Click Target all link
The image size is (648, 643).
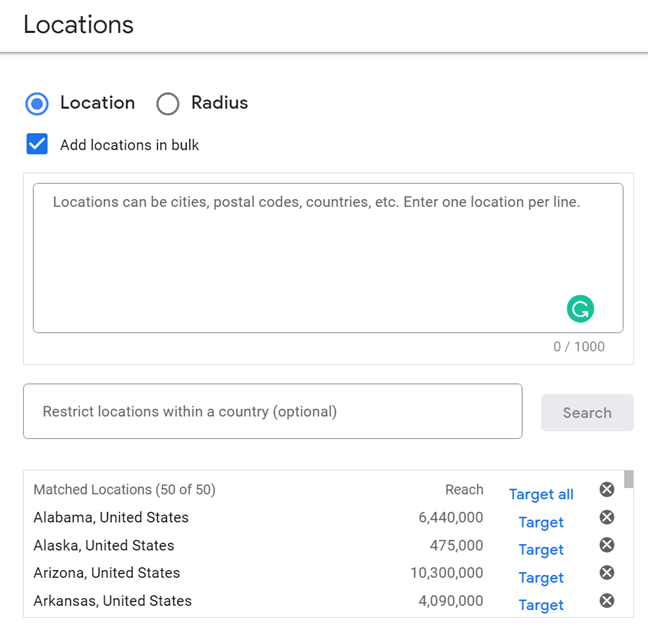[541, 494]
